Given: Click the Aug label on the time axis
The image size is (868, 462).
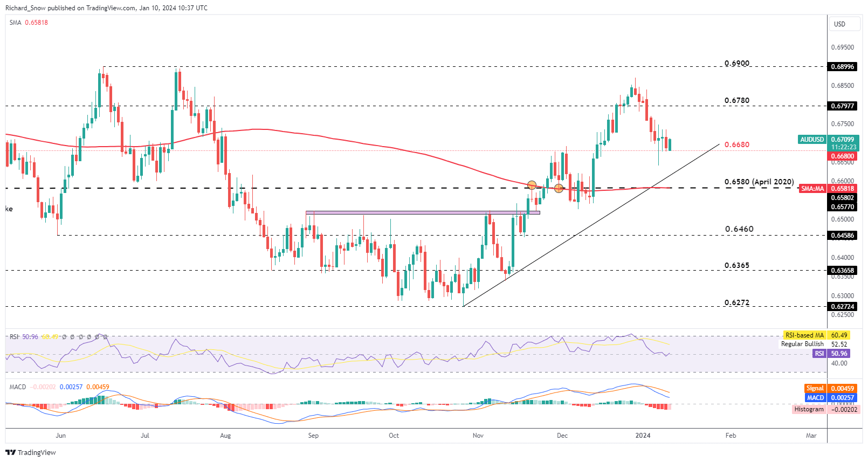Looking at the screenshot, I should [x=225, y=436].
